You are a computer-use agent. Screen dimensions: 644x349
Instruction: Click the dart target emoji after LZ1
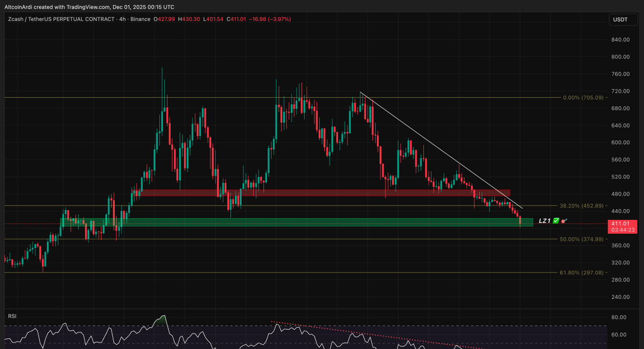(x=563, y=220)
